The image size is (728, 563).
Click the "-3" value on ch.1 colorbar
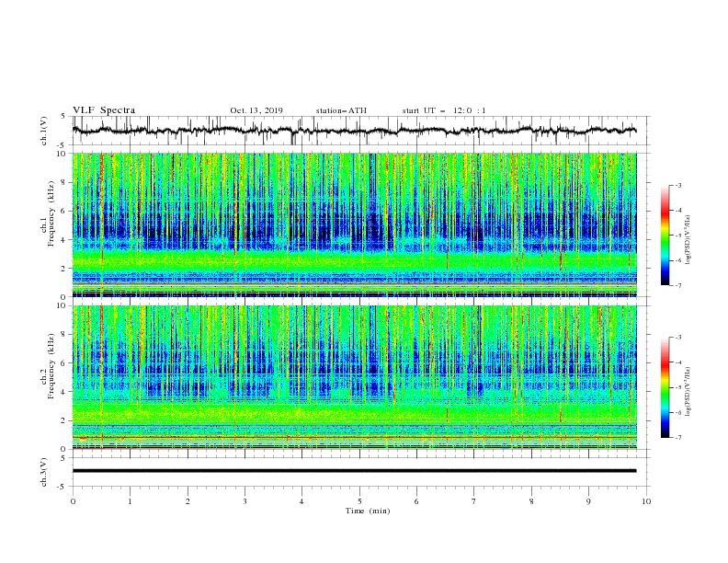678,185
